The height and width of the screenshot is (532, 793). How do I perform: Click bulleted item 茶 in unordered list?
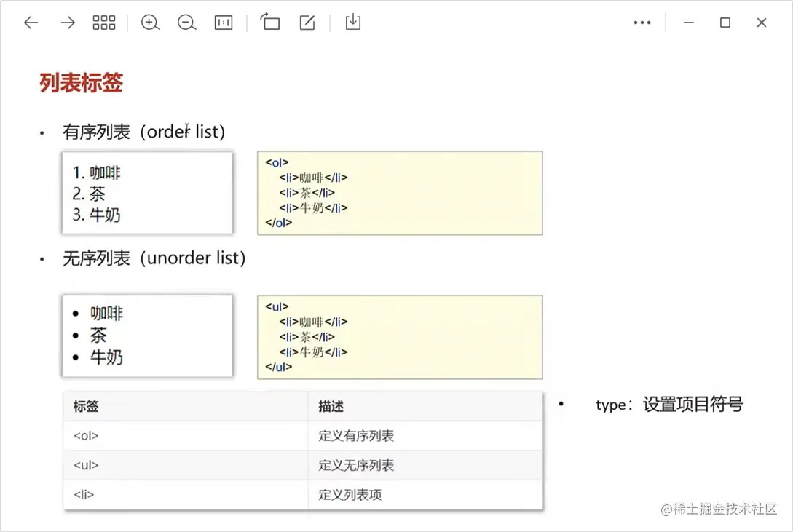coord(90,335)
